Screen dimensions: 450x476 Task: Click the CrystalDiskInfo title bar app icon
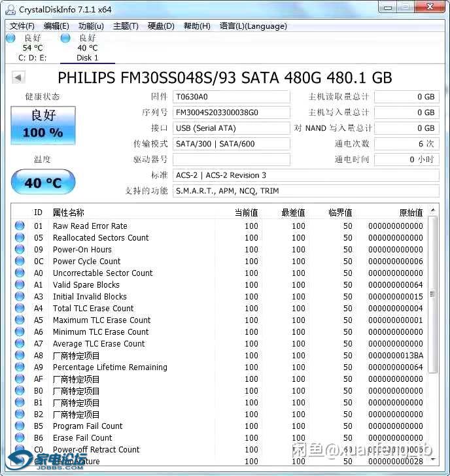(x=10, y=9)
